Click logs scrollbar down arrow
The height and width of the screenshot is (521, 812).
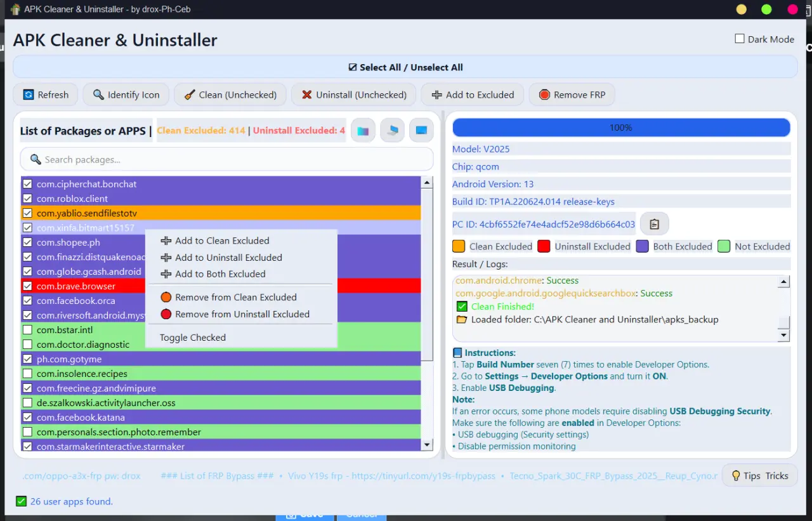(x=784, y=335)
